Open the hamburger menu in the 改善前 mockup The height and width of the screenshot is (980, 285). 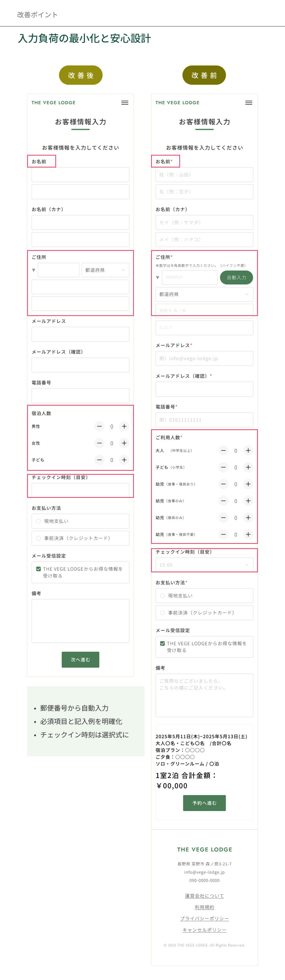pos(249,103)
